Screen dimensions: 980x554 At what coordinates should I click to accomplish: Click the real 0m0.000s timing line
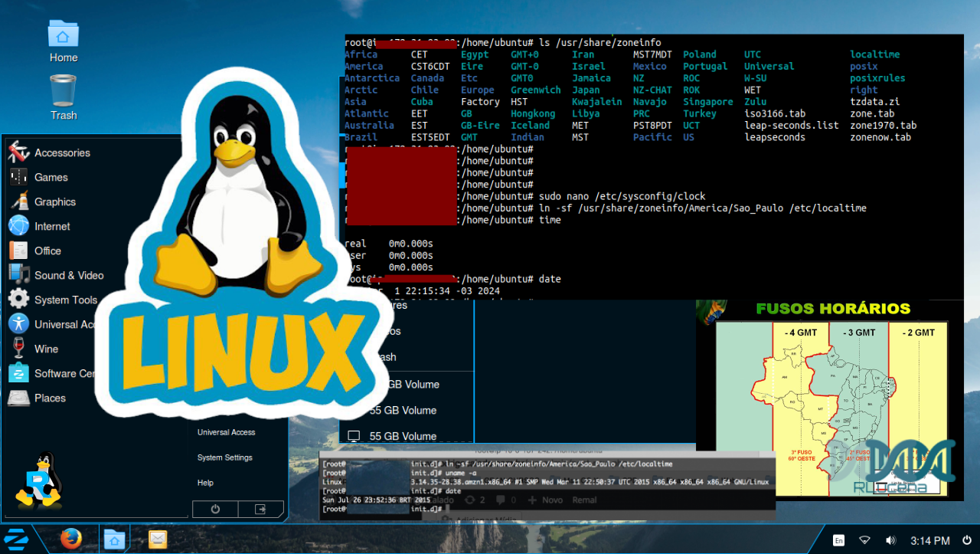click(x=389, y=244)
